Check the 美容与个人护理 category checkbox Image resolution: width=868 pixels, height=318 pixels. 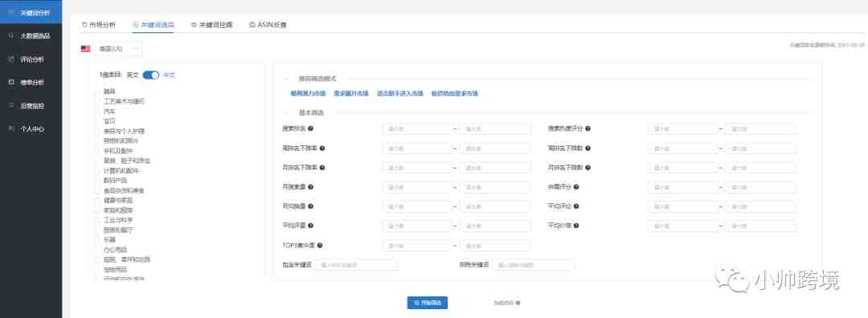point(97,131)
